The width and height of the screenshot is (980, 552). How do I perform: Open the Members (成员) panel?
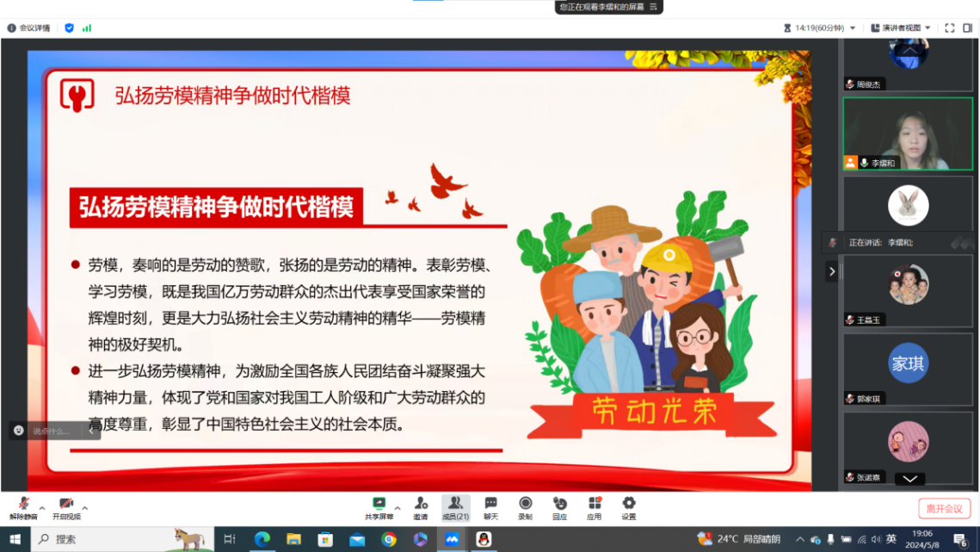(x=455, y=507)
